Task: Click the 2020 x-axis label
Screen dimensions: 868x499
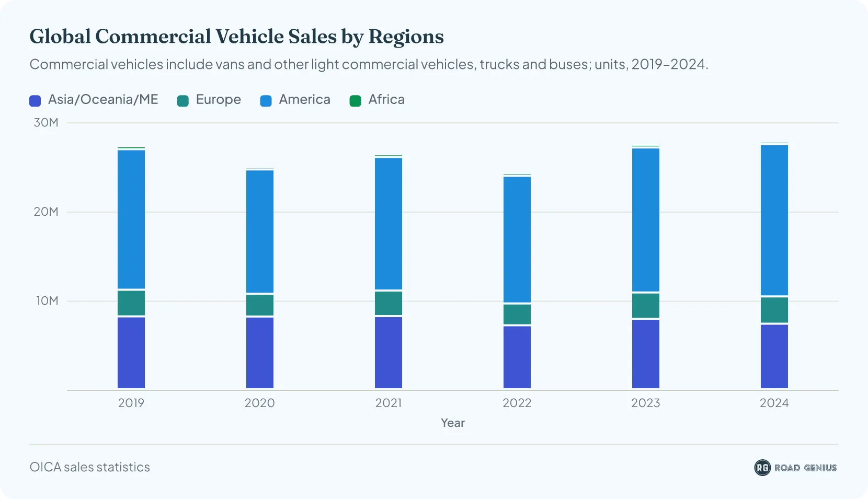Action: click(260, 403)
